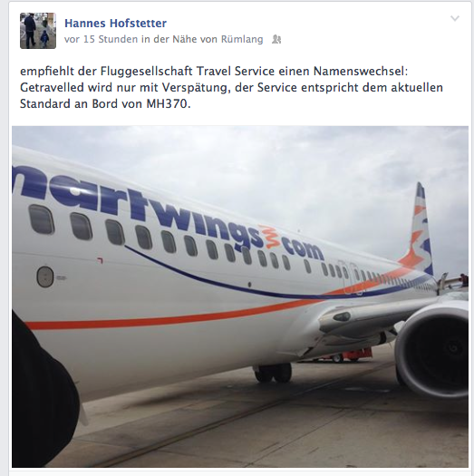Click the '.com' lettering on the plane
The image size is (474, 476).
coord(300,249)
